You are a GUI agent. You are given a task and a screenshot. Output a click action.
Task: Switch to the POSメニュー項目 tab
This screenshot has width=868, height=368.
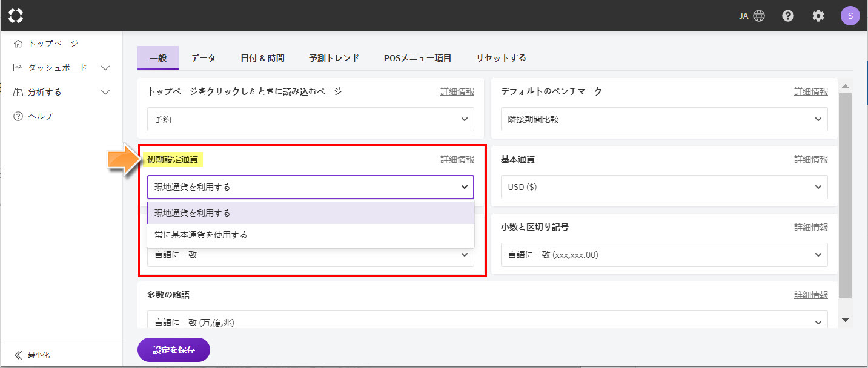point(418,58)
